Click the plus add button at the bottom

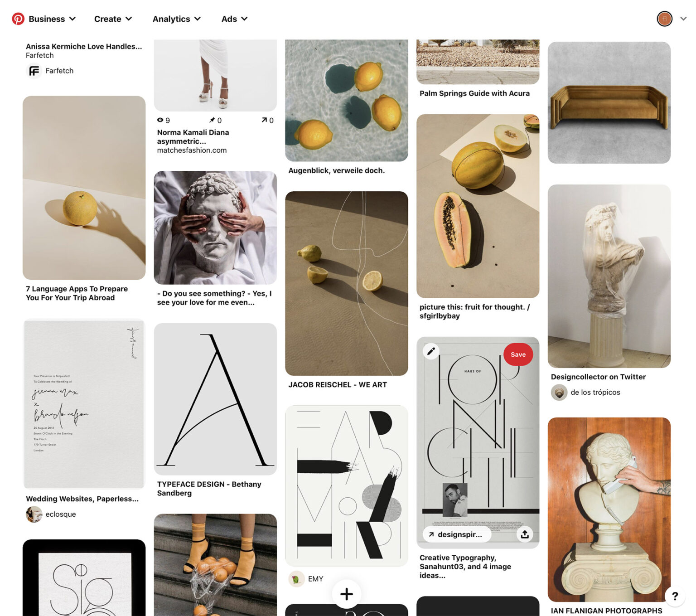(x=347, y=594)
